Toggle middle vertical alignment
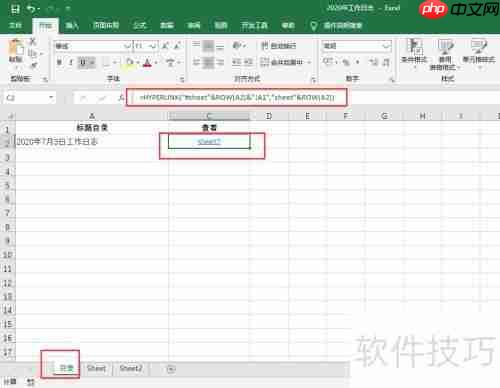The height and width of the screenshot is (388, 500). pyautogui.click(x=208, y=45)
